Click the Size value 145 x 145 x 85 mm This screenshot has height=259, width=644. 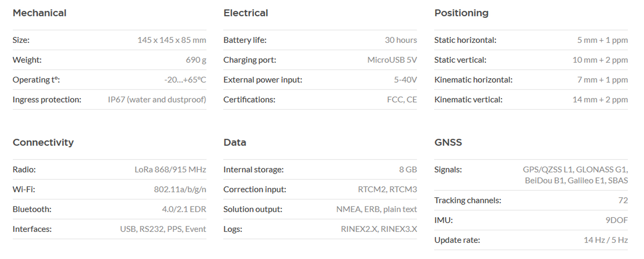(x=171, y=40)
